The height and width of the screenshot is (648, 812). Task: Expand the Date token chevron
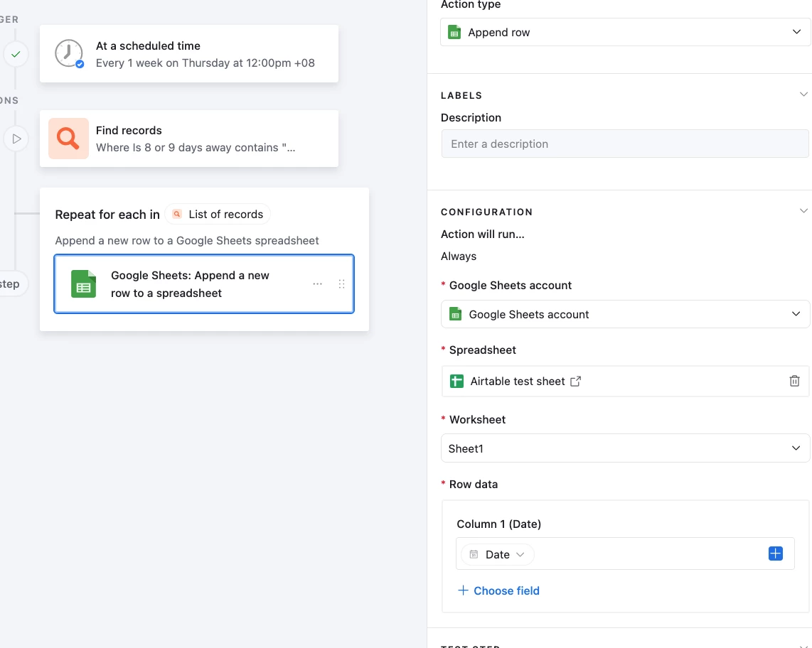520,554
